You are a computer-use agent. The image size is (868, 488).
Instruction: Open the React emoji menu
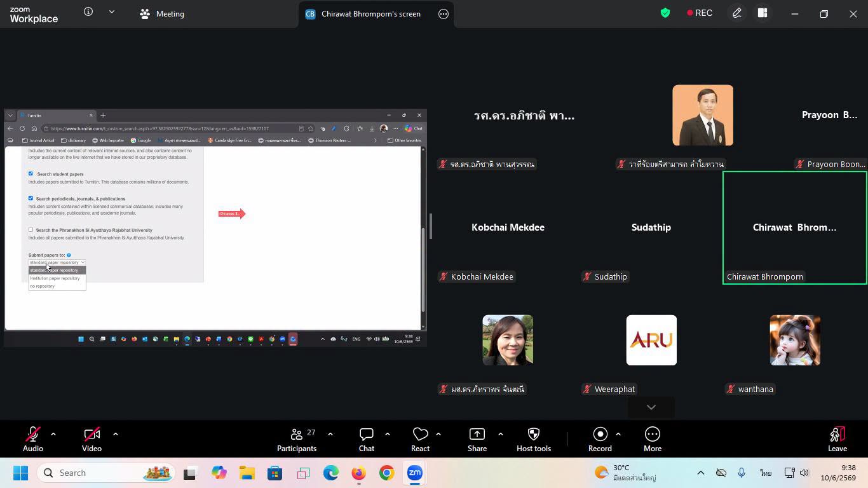pyautogui.click(x=420, y=439)
